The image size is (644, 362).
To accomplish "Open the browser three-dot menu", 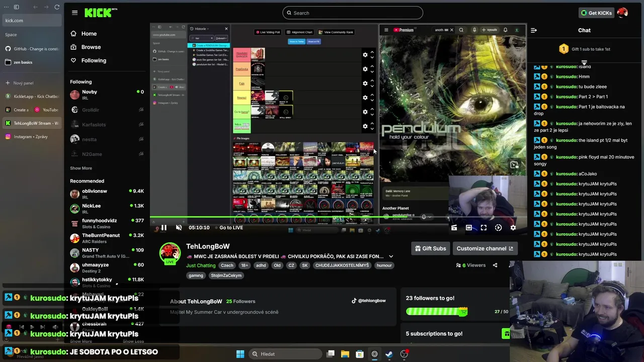I will (6, 7).
